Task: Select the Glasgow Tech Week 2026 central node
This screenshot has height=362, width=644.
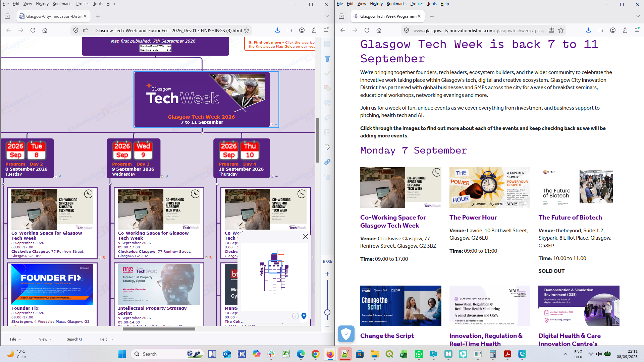Action: [202, 100]
